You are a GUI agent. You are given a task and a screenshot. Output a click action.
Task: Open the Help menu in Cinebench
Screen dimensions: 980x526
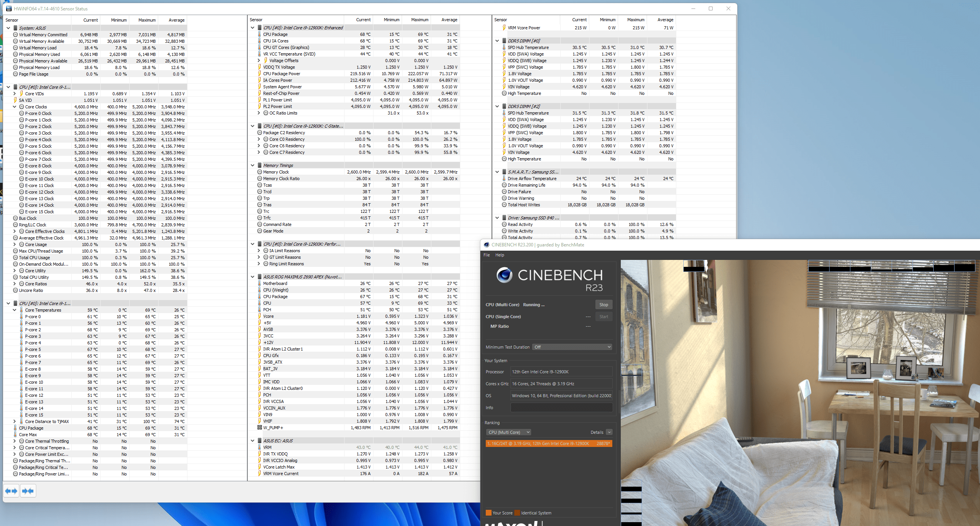pyautogui.click(x=500, y=255)
